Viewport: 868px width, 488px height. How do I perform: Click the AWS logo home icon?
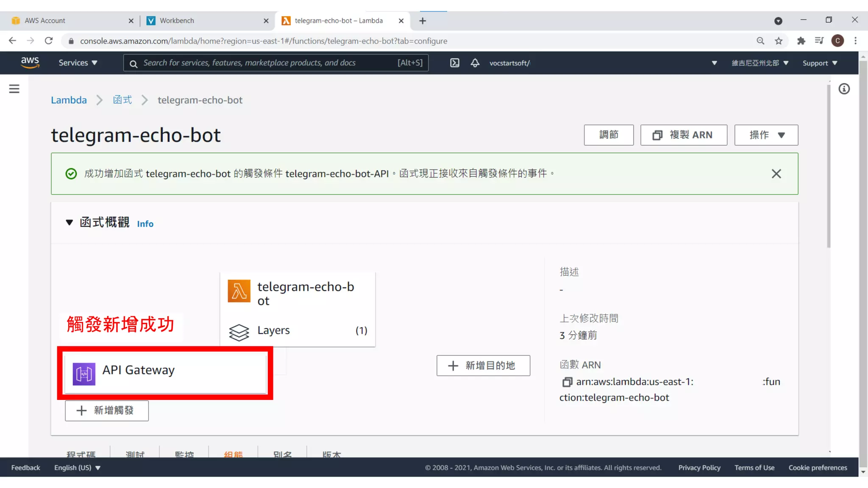pos(30,63)
